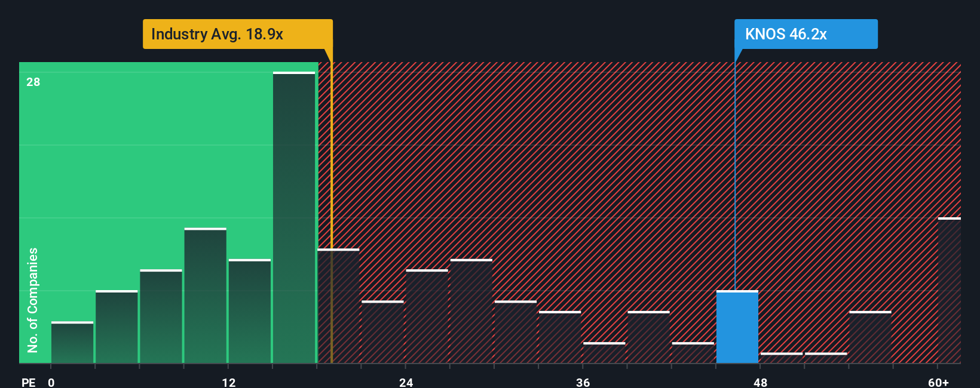Select the highlighted blue KNOS histogram bar
The image size is (980, 388).
point(737,327)
